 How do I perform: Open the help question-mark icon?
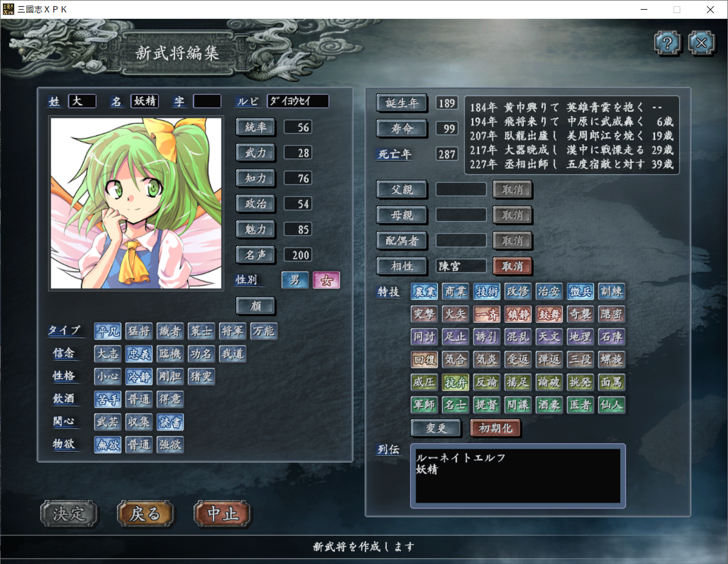tap(668, 43)
